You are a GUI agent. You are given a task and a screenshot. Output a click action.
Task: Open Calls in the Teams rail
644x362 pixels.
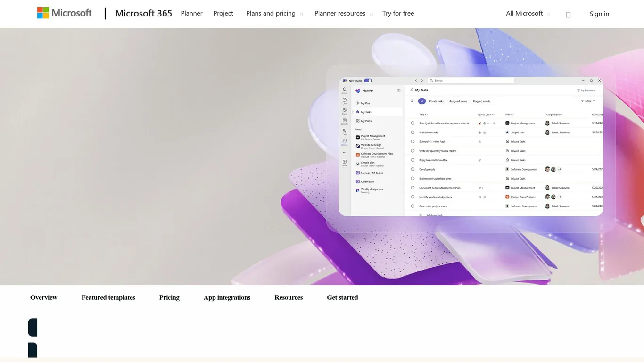coord(345,132)
